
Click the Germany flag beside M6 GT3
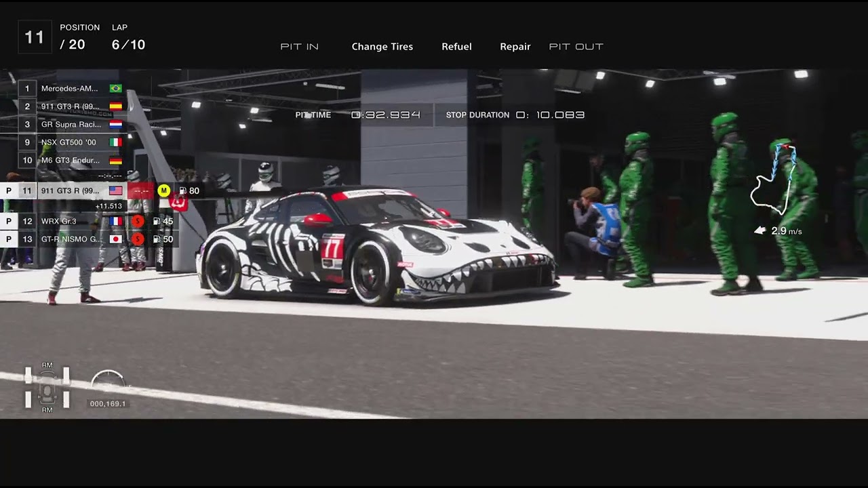click(x=115, y=161)
